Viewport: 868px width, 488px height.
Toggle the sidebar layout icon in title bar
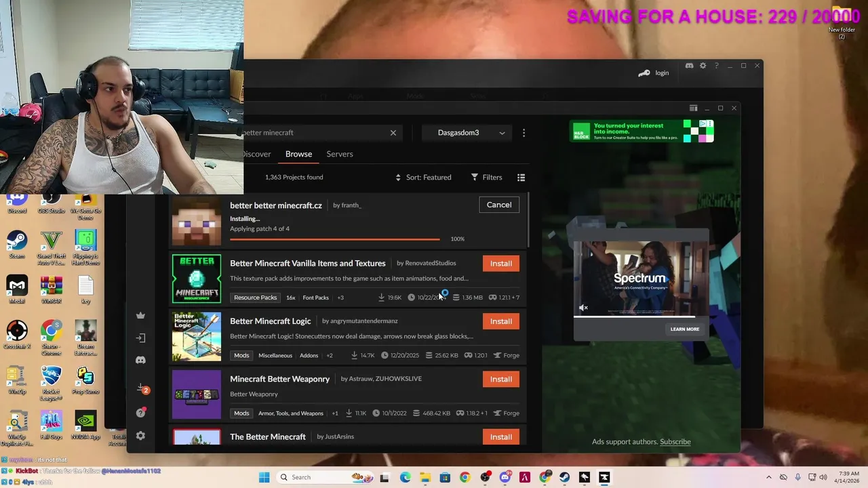pos(693,108)
